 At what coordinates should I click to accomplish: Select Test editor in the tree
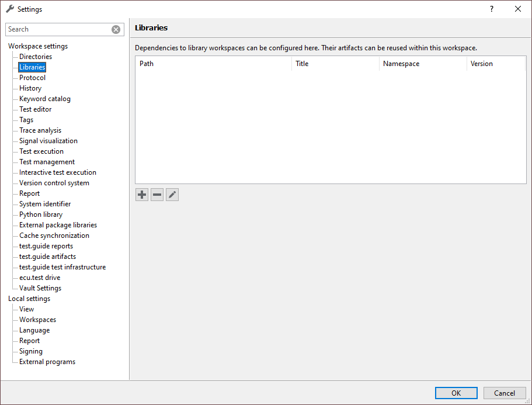(x=35, y=109)
